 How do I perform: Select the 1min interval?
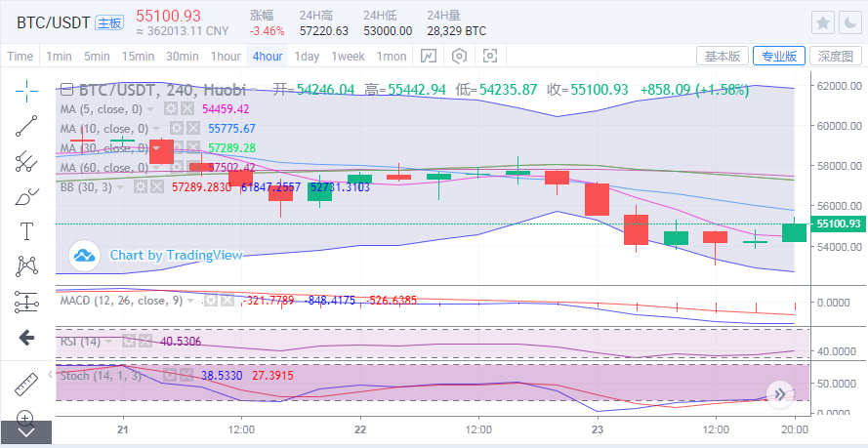tap(60, 56)
